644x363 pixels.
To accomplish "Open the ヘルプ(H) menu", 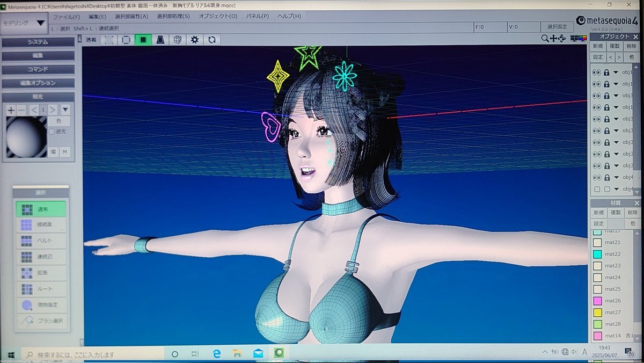I will [289, 16].
